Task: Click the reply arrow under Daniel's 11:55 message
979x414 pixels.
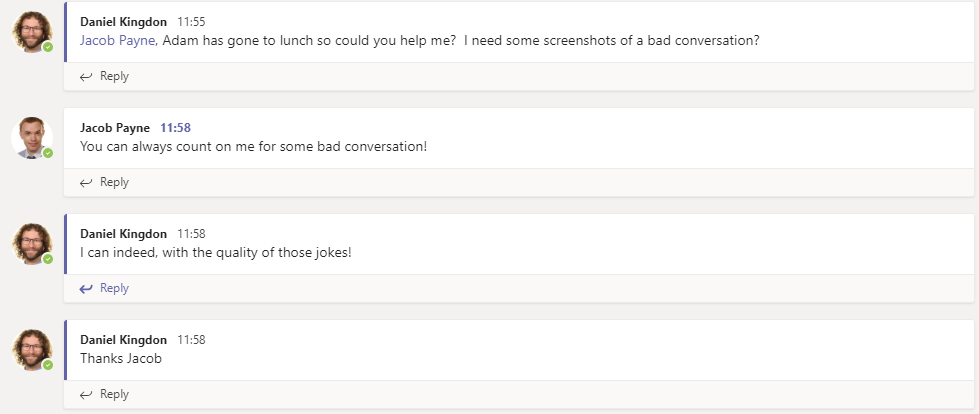Action: (86, 76)
